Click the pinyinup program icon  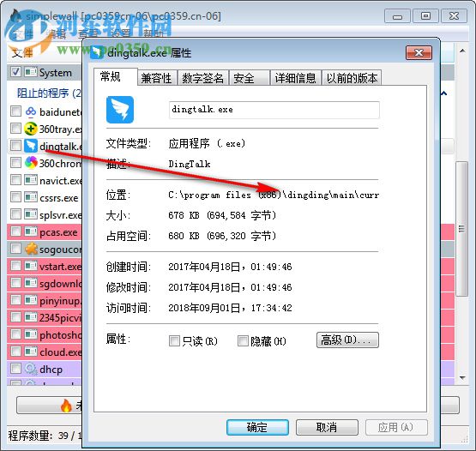31,300
